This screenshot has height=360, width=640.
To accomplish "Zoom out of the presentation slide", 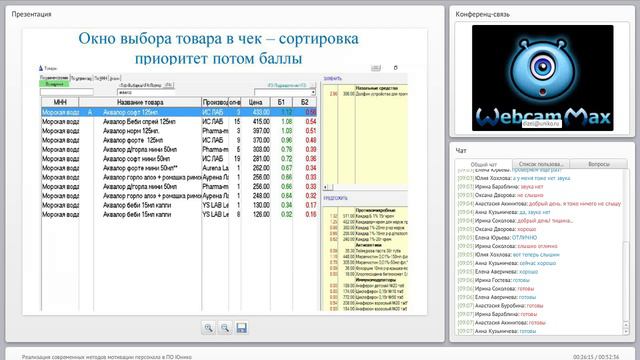I will [x=225, y=328].
